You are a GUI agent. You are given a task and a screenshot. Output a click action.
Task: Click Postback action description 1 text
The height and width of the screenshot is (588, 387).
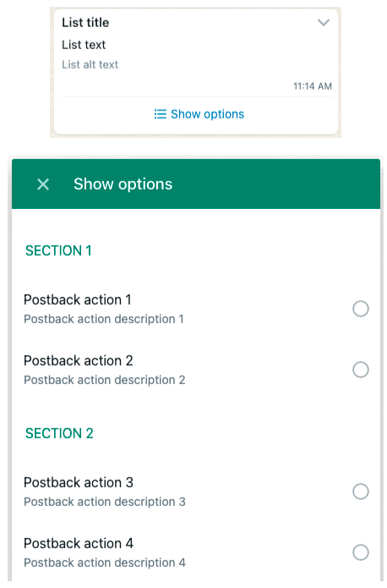click(104, 319)
